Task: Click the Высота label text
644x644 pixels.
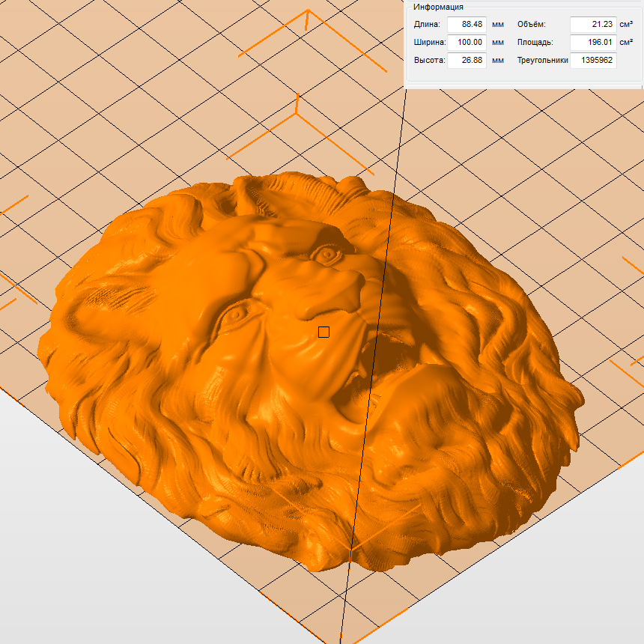Action: click(x=429, y=61)
